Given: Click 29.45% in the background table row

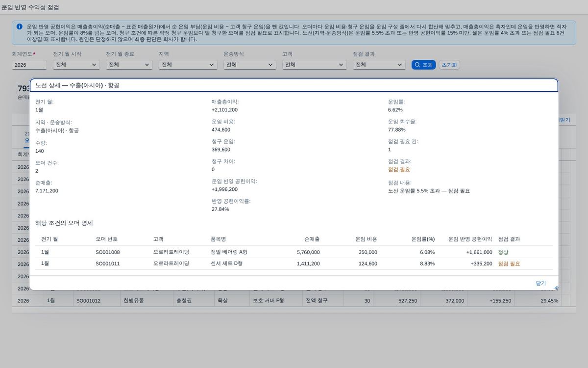Looking at the screenshot, I should (x=549, y=301).
